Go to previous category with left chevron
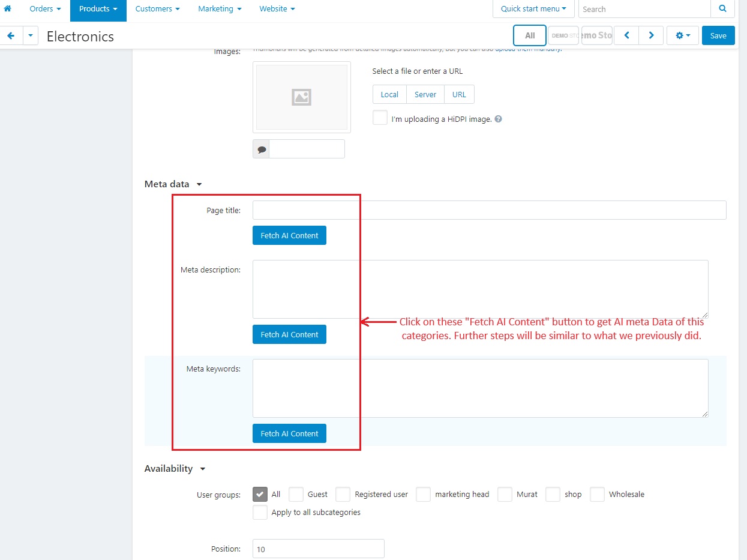This screenshot has height=560, width=747. pos(626,35)
